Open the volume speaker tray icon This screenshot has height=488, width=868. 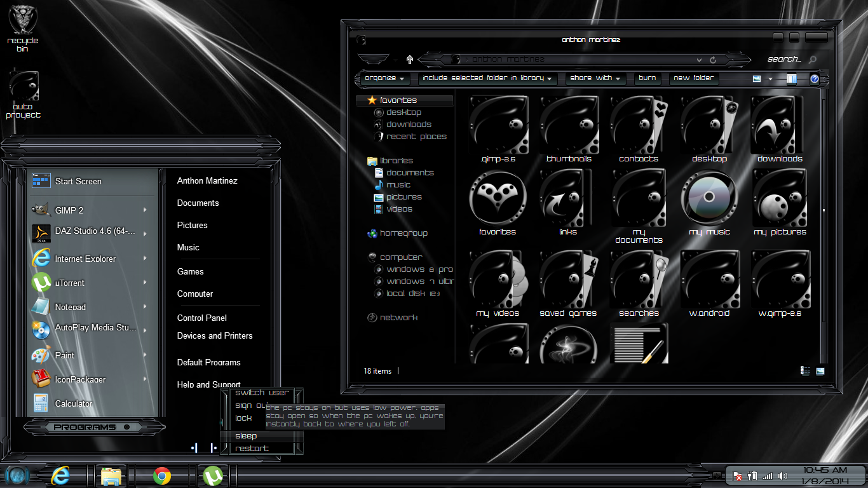point(783,476)
